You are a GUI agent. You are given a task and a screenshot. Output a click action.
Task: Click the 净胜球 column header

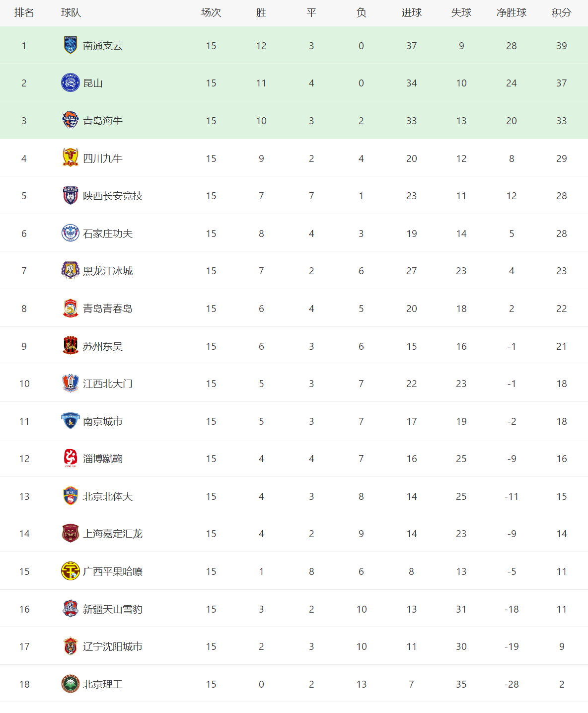point(512,12)
